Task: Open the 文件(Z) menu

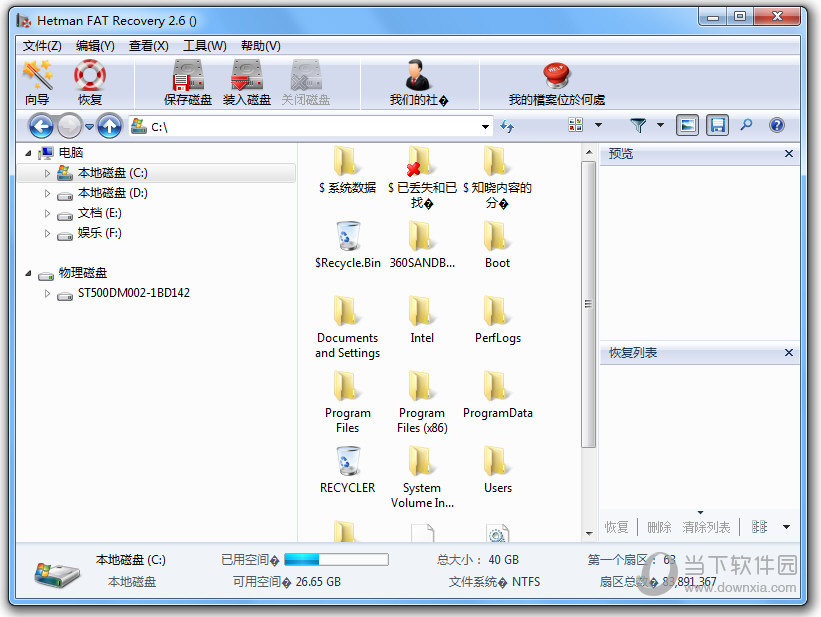Action: (x=42, y=46)
